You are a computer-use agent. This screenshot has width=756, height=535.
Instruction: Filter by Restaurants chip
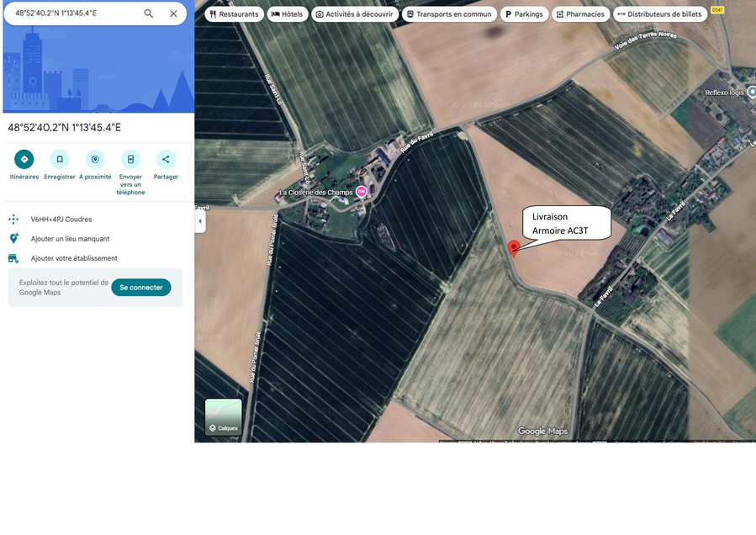pos(234,14)
